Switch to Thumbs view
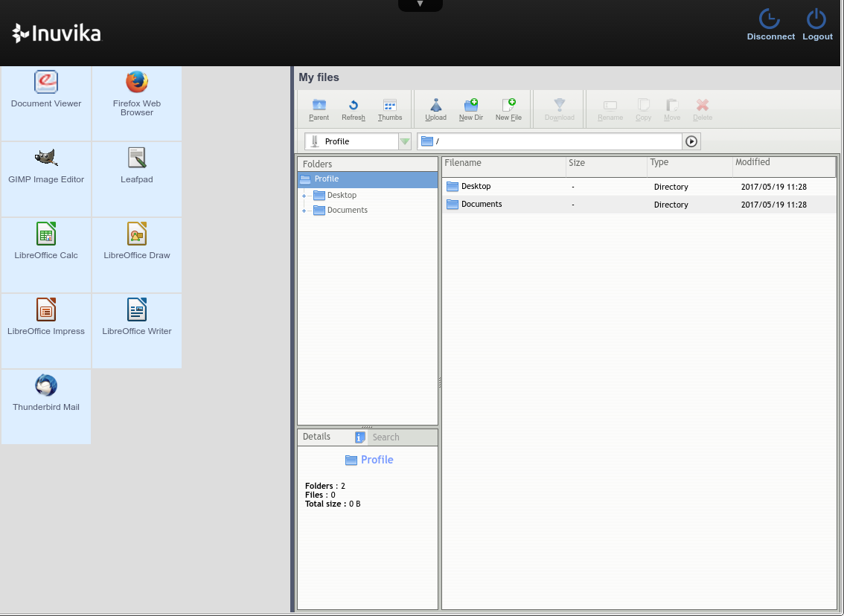 click(x=389, y=109)
